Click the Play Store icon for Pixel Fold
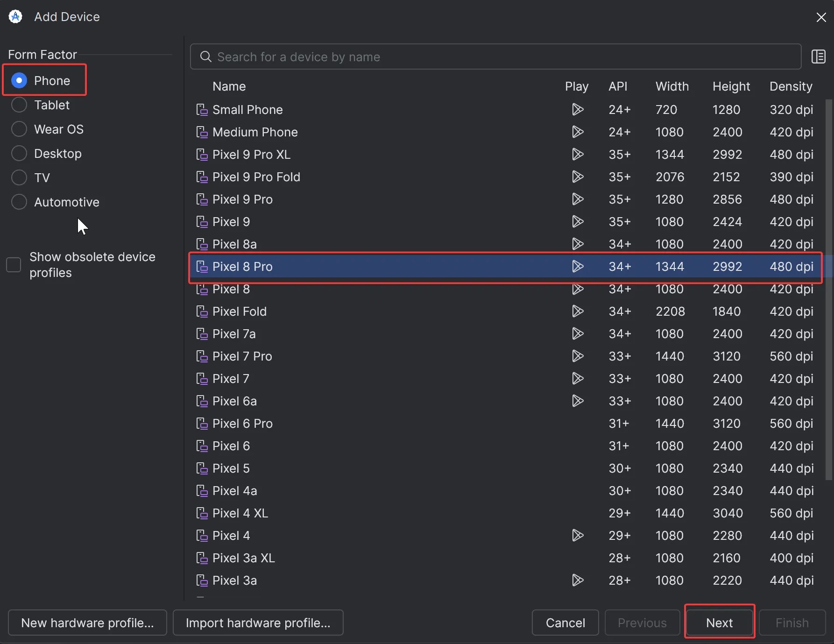 [x=578, y=311]
